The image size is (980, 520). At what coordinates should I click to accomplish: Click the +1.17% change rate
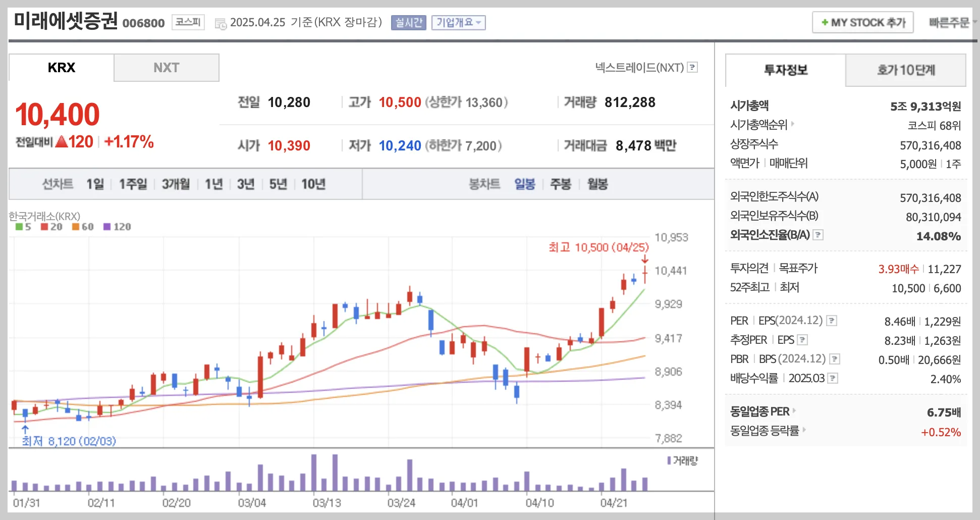[x=129, y=142]
